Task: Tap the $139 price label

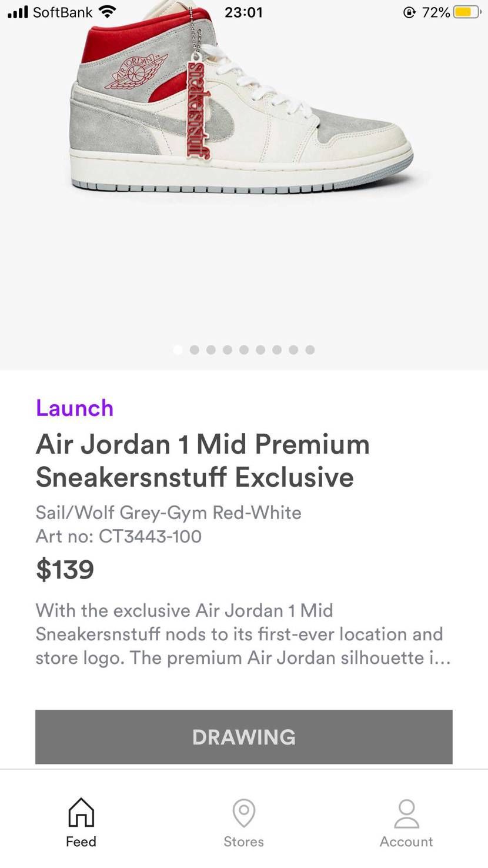Action: tap(65, 570)
